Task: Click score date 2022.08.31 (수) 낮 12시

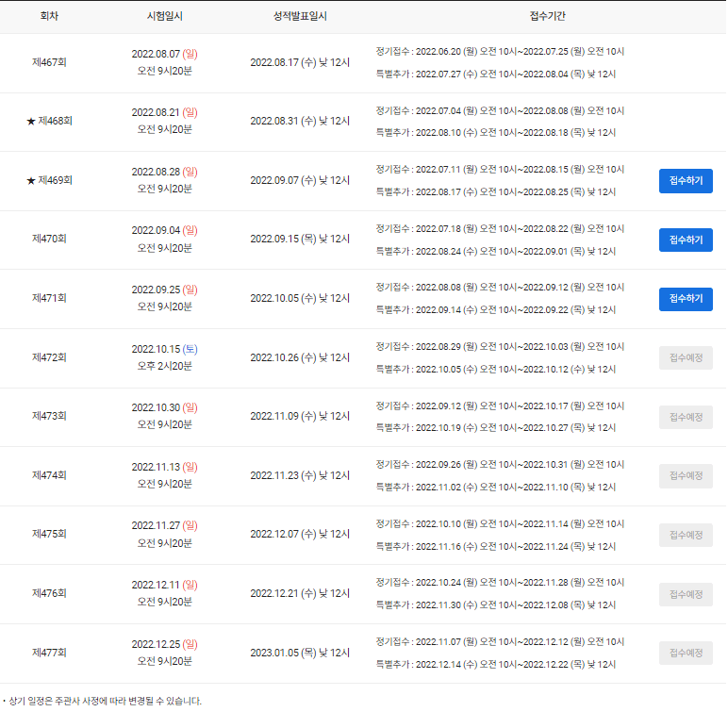Action: pos(300,122)
